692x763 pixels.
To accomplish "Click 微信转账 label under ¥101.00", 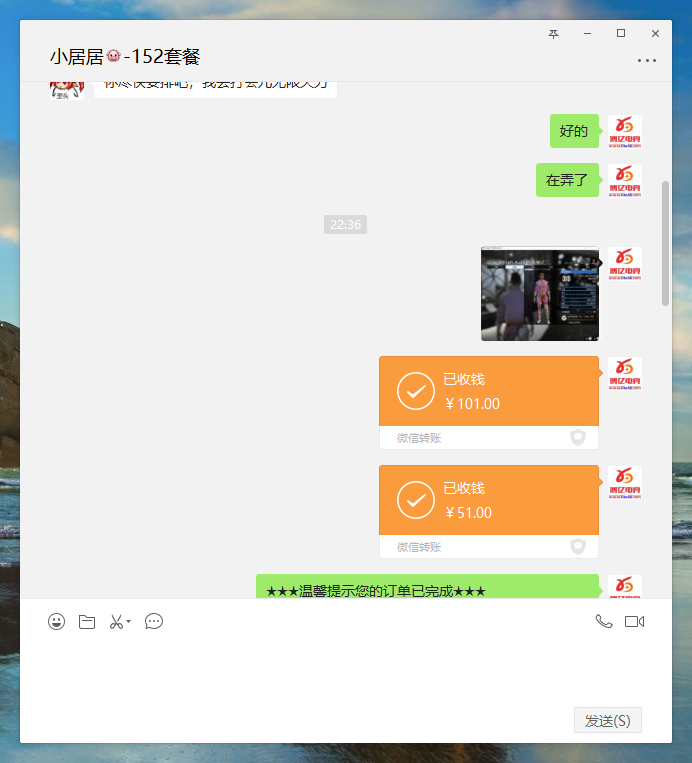I will click(x=419, y=438).
